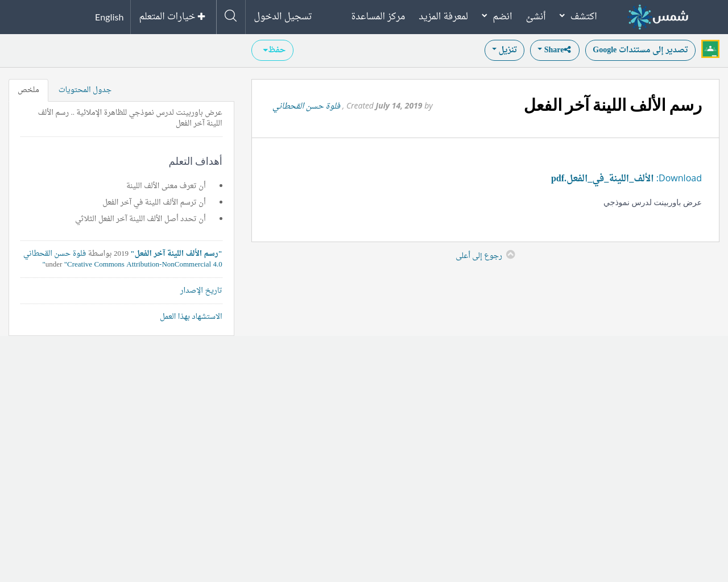Open the Share dropdown
The width and height of the screenshot is (728, 582).
pos(555,50)
